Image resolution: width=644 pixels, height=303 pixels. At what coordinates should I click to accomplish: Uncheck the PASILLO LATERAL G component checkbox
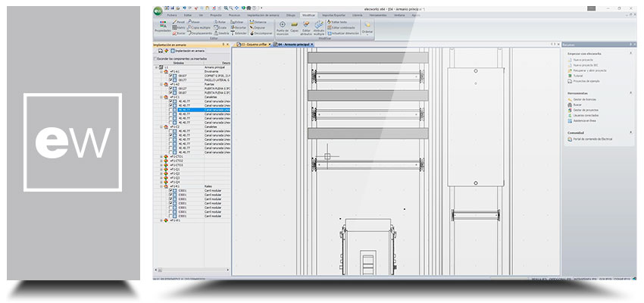pos(171,80)
